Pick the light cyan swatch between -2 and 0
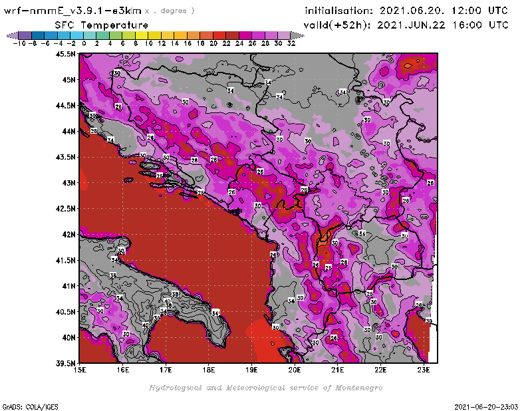532x411 pixels. point(76,35)
